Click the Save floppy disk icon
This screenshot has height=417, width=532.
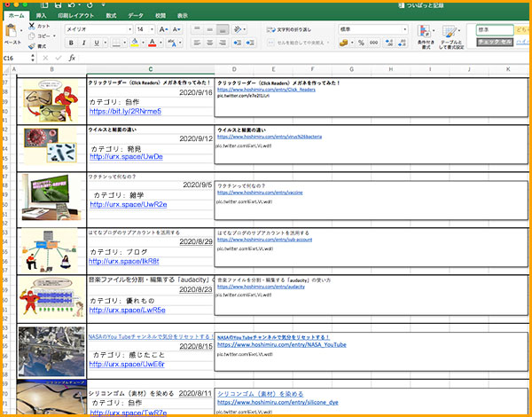58,5
